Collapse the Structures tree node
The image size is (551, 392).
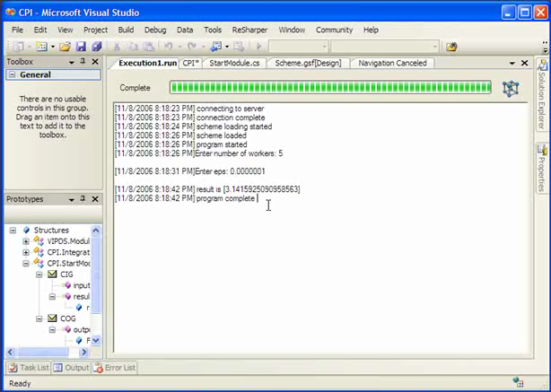pyautogui.click(x=13, y=231)
